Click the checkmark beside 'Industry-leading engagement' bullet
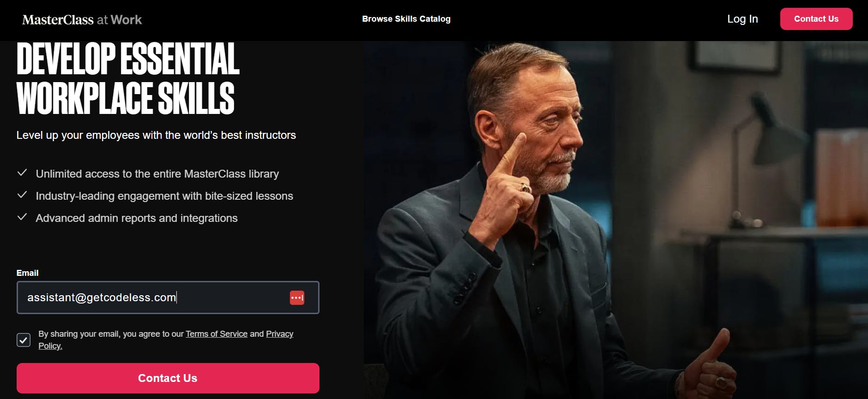The width and height of the screenshot is (868, 399). pyautogui.click(x=23, y=195)
